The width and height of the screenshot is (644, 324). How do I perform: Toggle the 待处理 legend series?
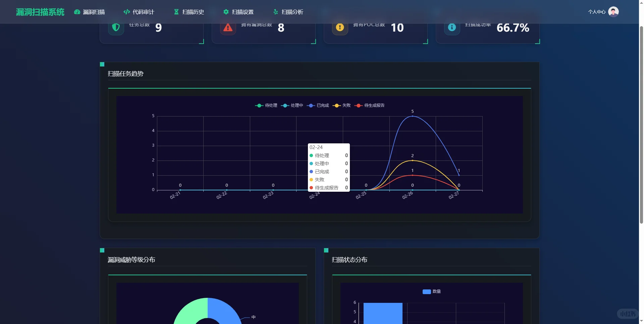point(266,105)
